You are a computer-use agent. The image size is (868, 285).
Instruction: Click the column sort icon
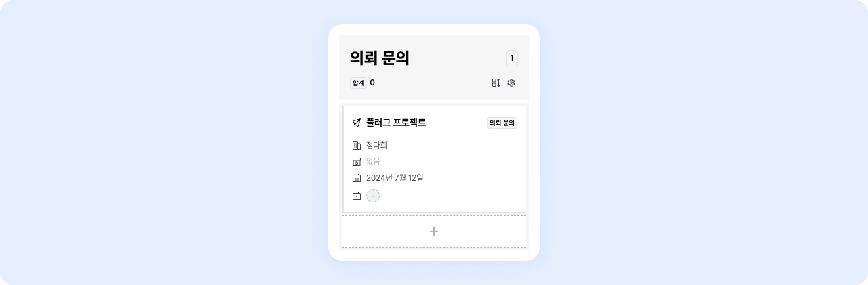[496, 83]
